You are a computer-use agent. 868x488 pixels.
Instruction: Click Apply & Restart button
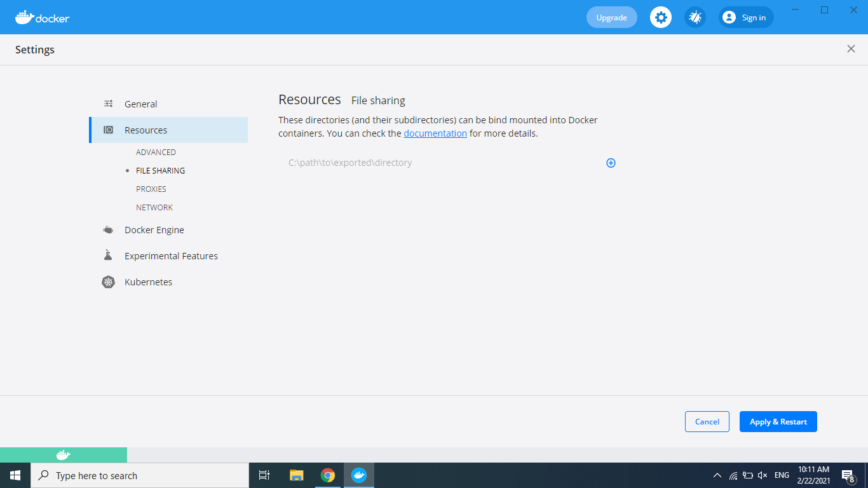pyautogui.click(x=778, y=421)
